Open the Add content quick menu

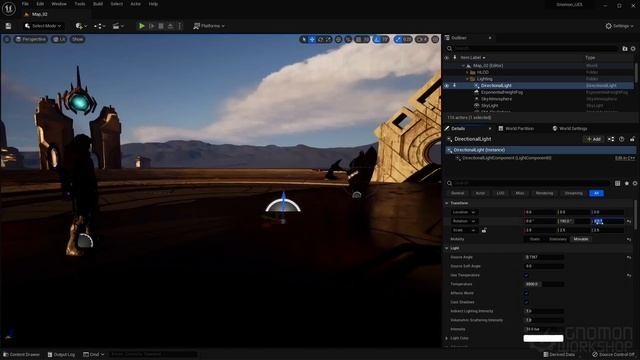81,26
